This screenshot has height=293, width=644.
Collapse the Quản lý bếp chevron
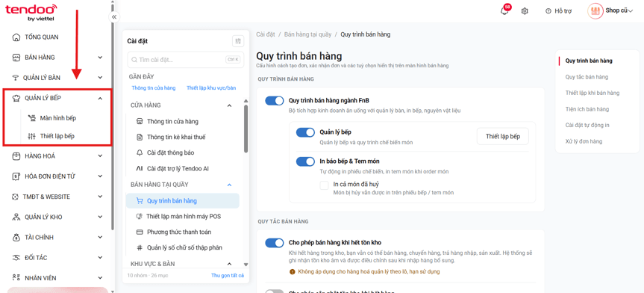100,98
